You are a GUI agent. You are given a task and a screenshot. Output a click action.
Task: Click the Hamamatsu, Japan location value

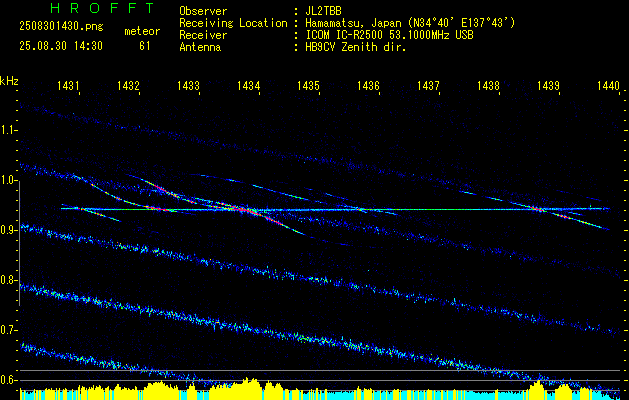[410, 23]
